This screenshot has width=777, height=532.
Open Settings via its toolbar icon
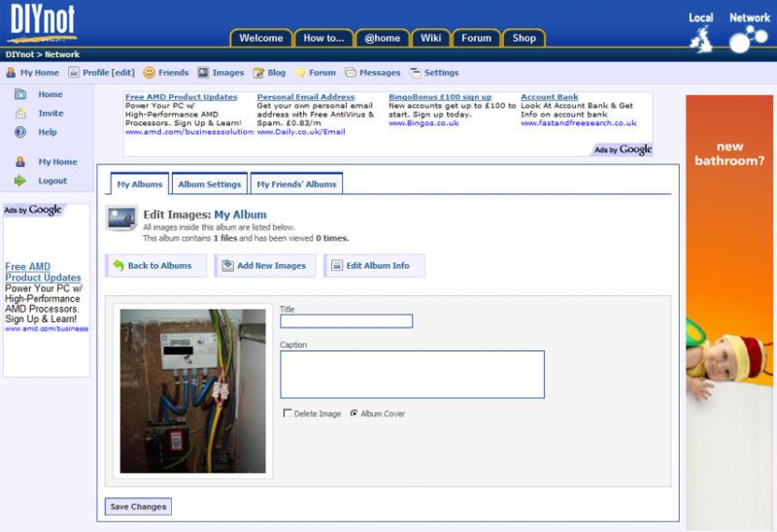click(x=415, y=73)
